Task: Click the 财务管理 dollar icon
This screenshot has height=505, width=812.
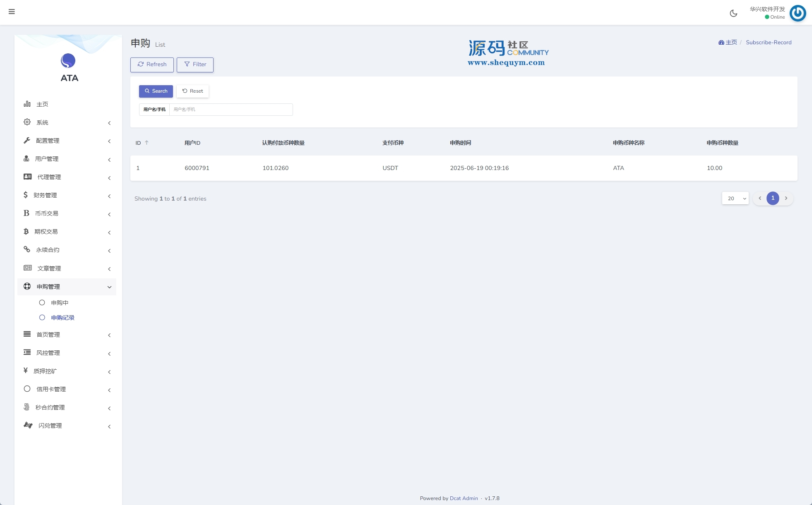Action: [x=26, y=195]
